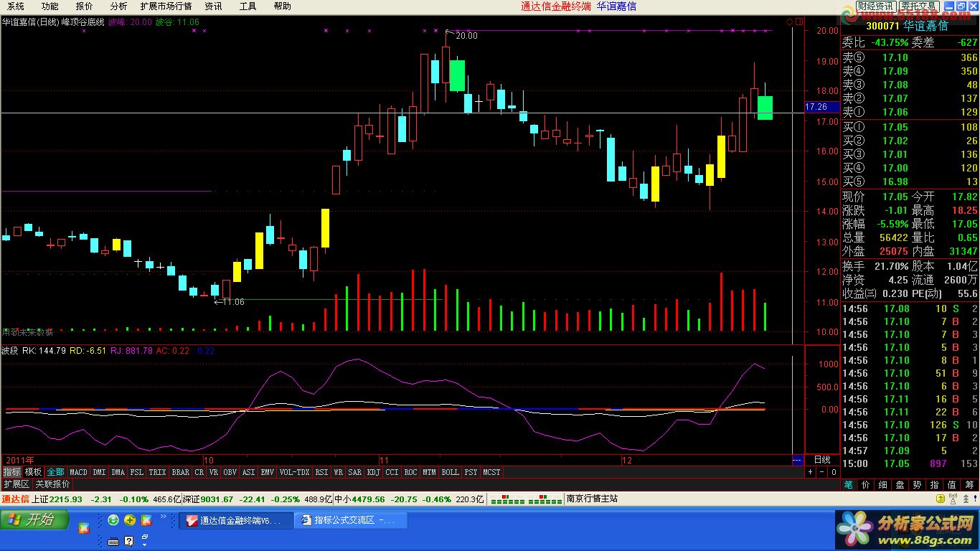This screenshot has width=980, height=551.
Task: Open the 分析 menu
Action: (x=118, y=6)
